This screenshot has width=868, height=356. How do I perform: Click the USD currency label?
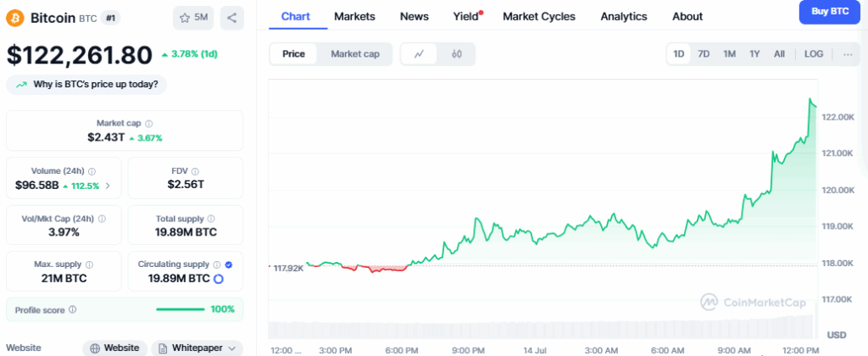tap(837, 335)
